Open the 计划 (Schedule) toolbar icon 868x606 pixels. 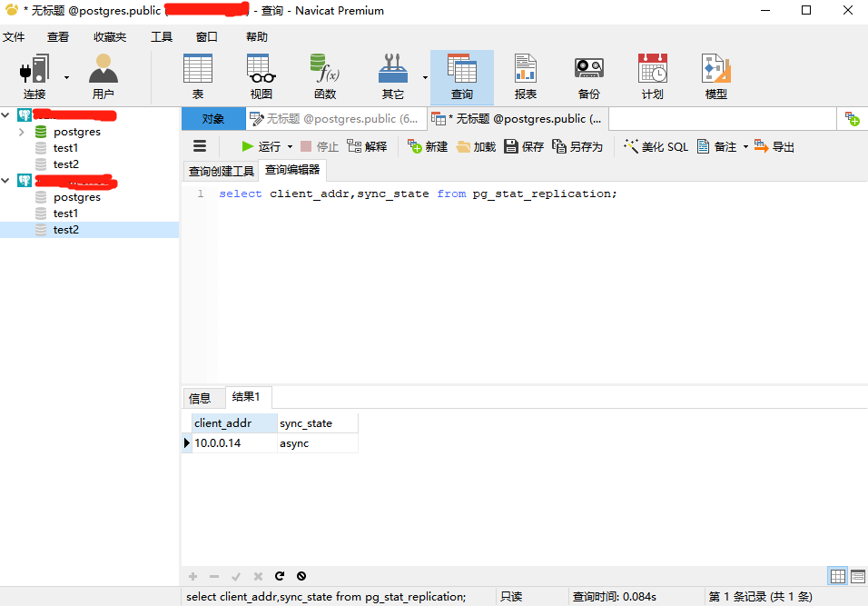[x=652, y=76]
